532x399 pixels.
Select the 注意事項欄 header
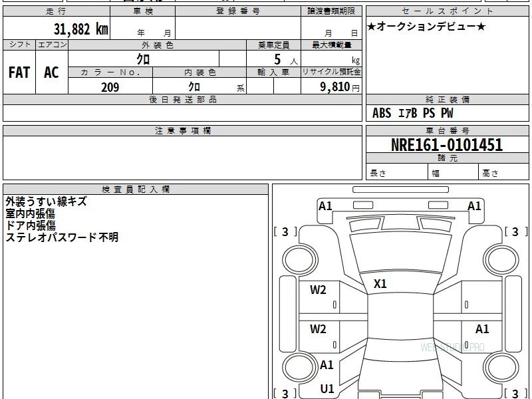[182, 131]
